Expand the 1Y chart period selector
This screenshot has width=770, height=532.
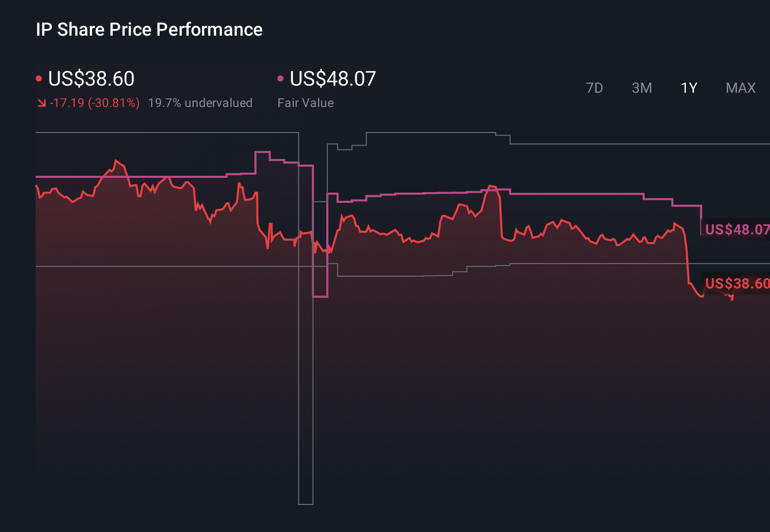688,88
